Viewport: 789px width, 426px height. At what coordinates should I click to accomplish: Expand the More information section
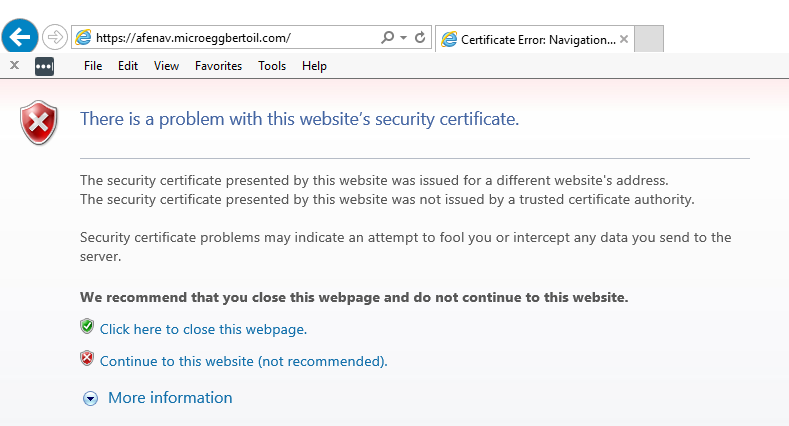pyautogui.click(x=91, y=398)
